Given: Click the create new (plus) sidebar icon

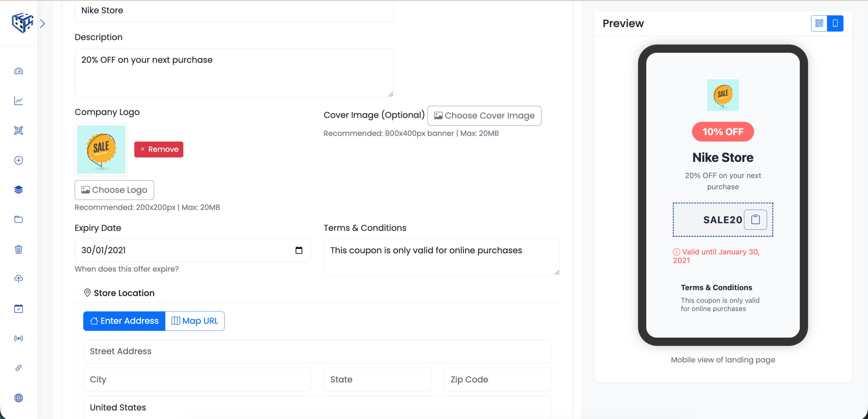Looking at the screenshot, I should (x=18, y=160).
